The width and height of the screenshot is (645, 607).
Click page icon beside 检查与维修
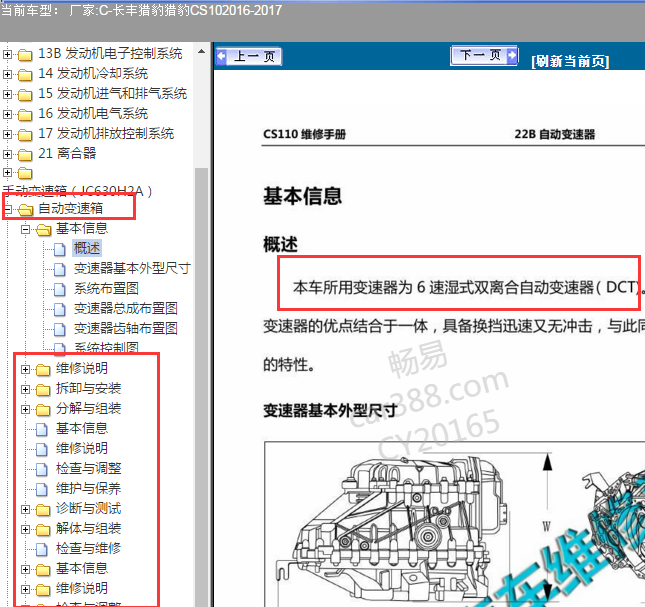(42, 549)
